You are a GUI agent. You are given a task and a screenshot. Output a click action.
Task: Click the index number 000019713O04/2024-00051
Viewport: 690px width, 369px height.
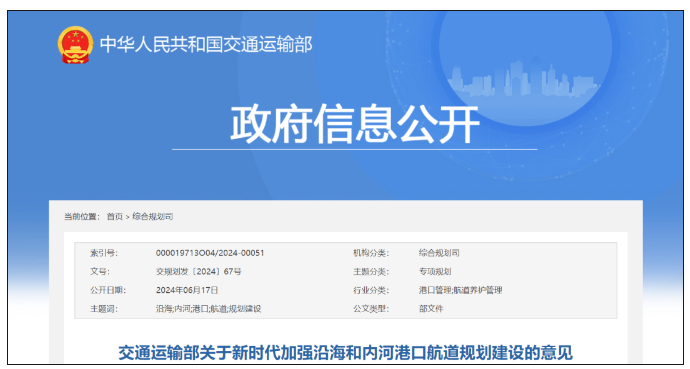(210, 253)
